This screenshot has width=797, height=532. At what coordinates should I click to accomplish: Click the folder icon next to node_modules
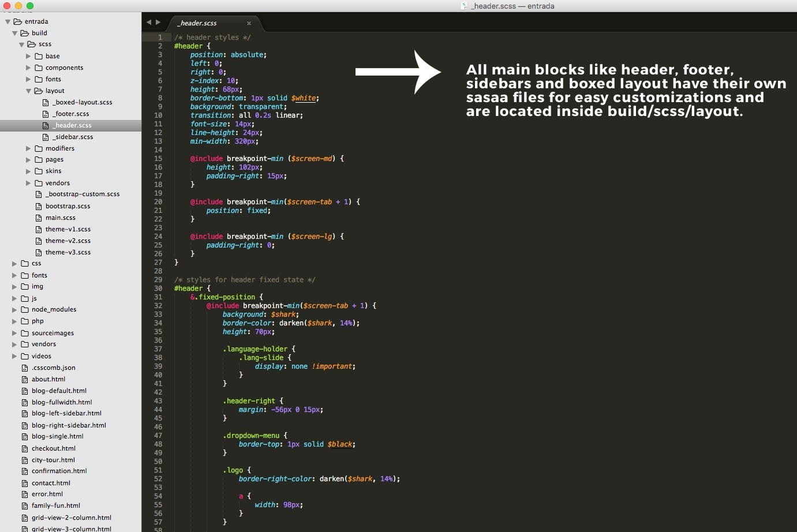pyautogui.click(x=25, y=310)
